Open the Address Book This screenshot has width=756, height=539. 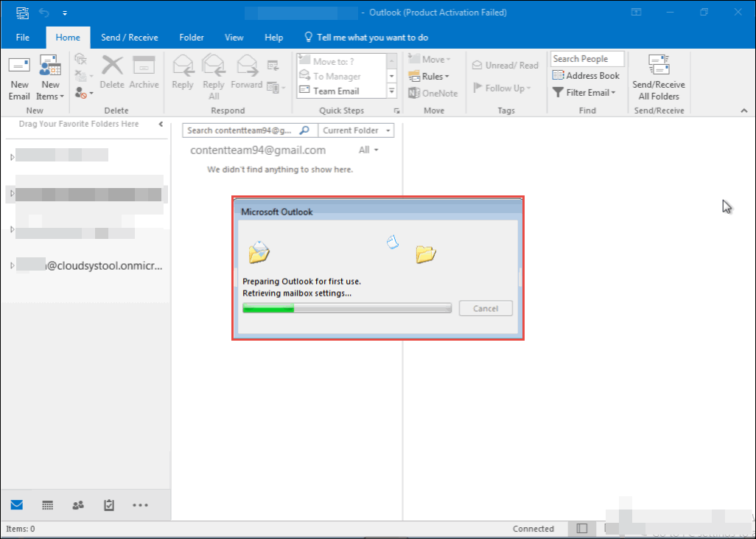[x=586, y=75]
